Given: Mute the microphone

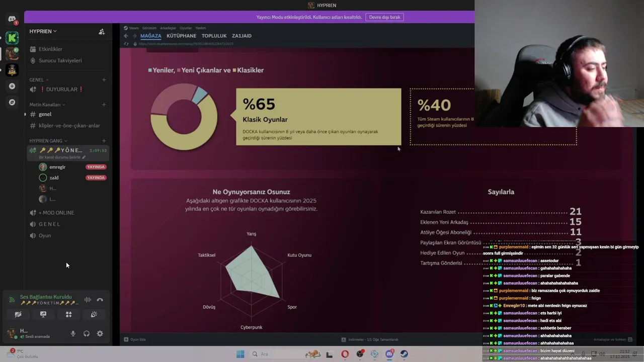Looking at the screenshot, I should pos(73,333).
